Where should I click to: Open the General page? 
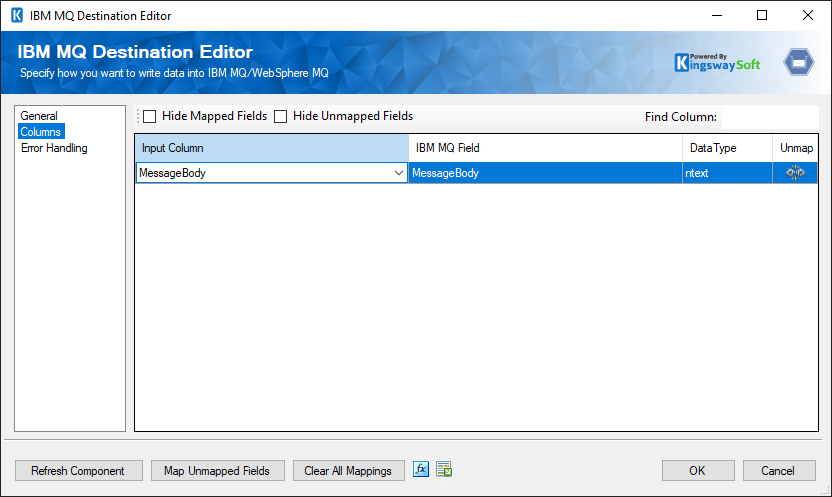coord(39,116)
